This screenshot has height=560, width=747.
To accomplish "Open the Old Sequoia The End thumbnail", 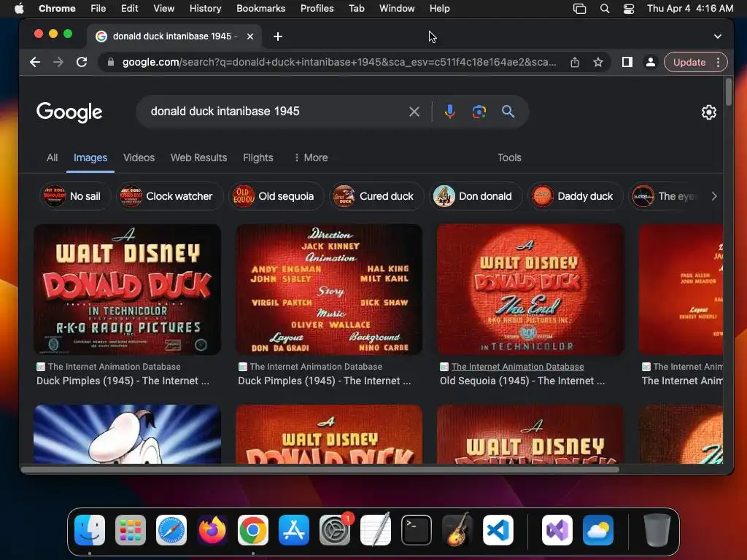I will [531, 289].
